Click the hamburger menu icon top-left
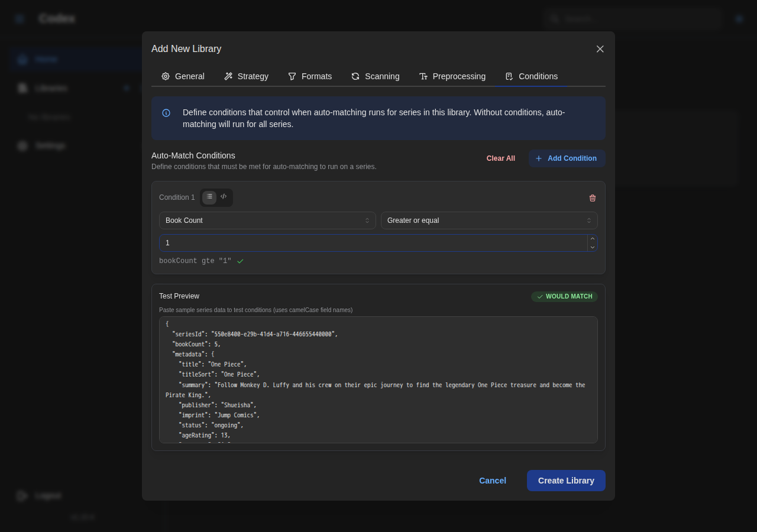The width and height of the screenshot is (757, 532). pyautogui.click(x=18, y=18)
